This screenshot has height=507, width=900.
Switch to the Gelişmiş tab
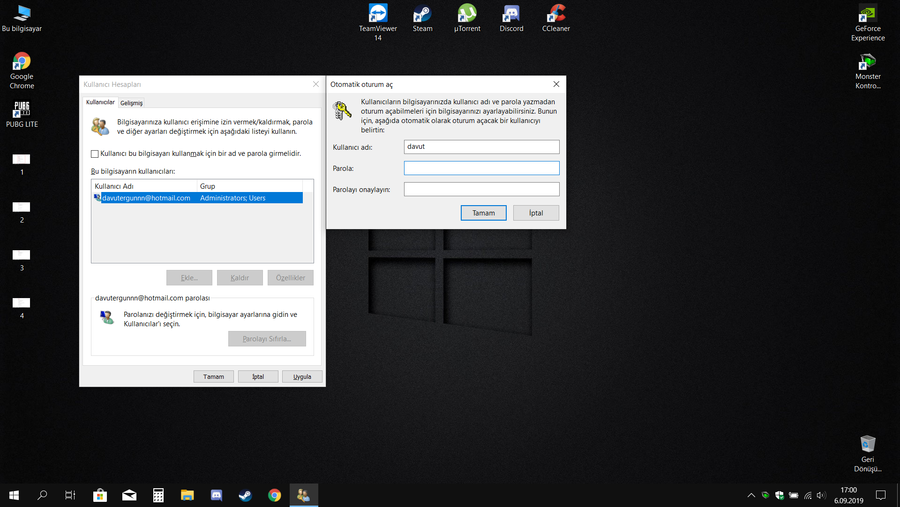[131, 103]
